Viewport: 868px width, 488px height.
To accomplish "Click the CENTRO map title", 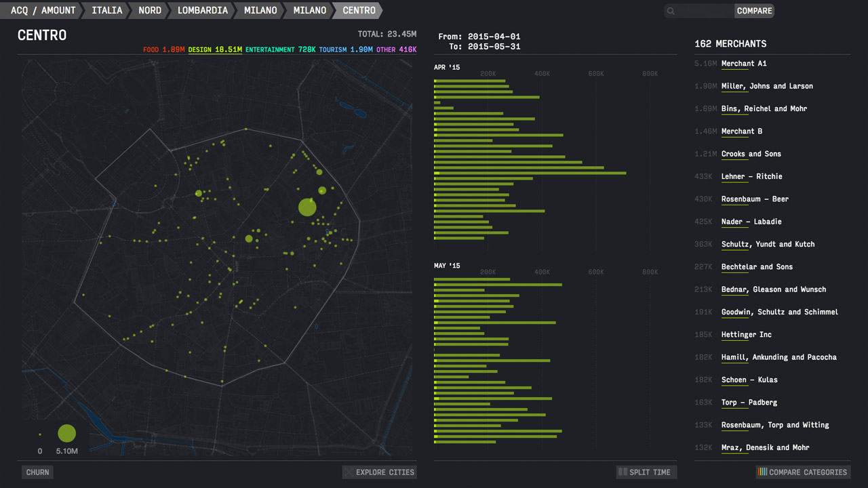I will (x=42, y=35).
